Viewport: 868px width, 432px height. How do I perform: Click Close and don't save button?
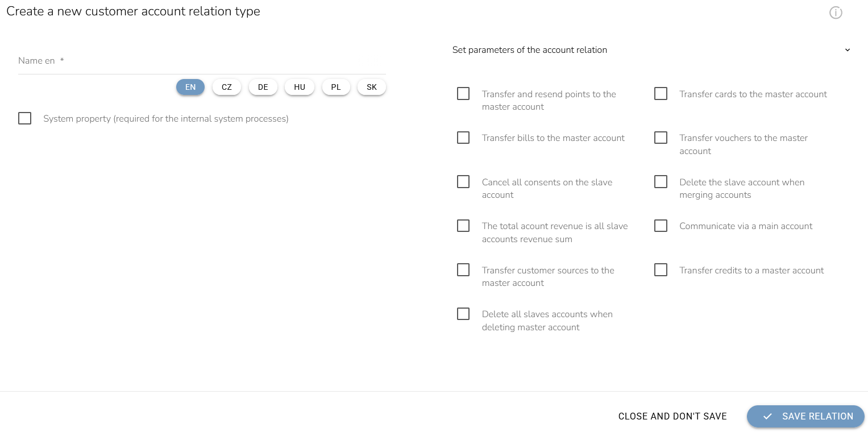672,416
